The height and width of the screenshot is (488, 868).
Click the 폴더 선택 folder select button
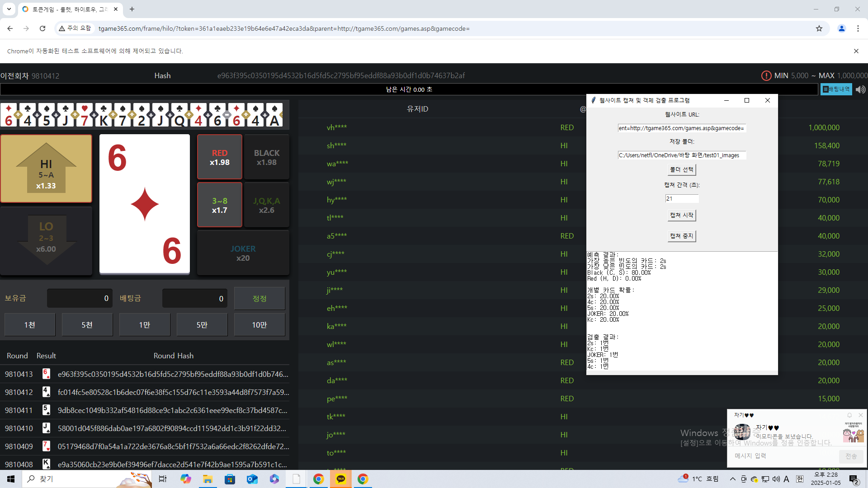pos(681,169)
